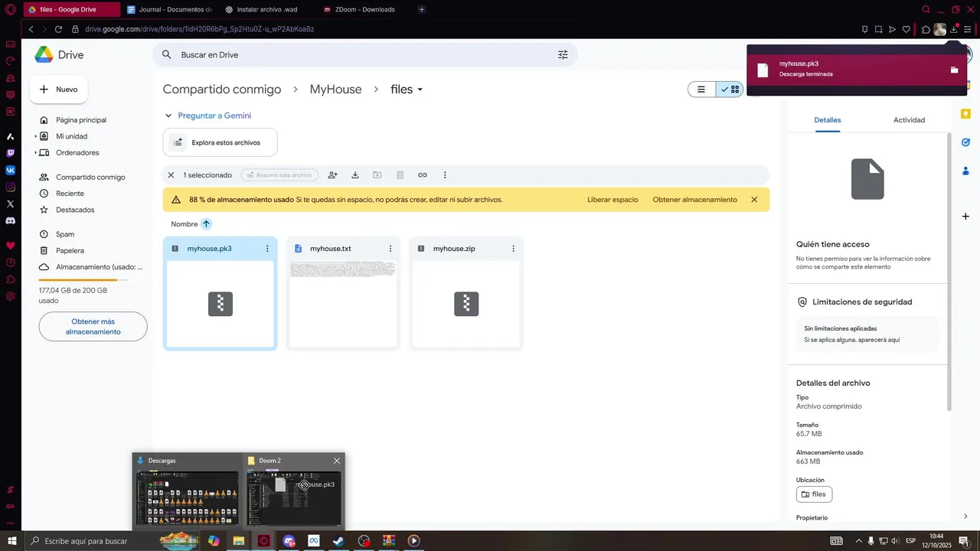Toggle sort direction arrow next to Nombre
Viewport: 980px width, 551px height.
click(x=206, y=224)
